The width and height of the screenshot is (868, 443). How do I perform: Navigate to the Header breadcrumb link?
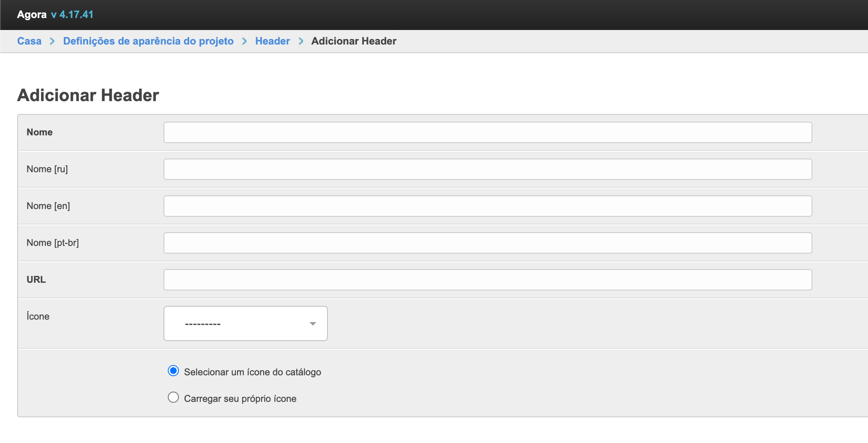(272, 41)
